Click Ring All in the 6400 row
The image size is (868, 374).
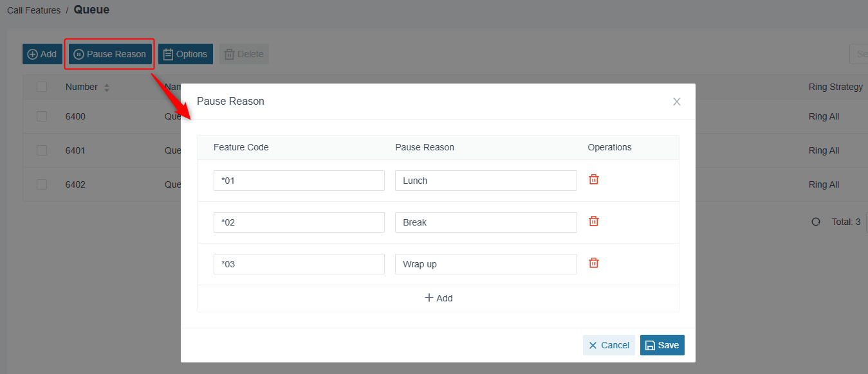tap(824, 116)
